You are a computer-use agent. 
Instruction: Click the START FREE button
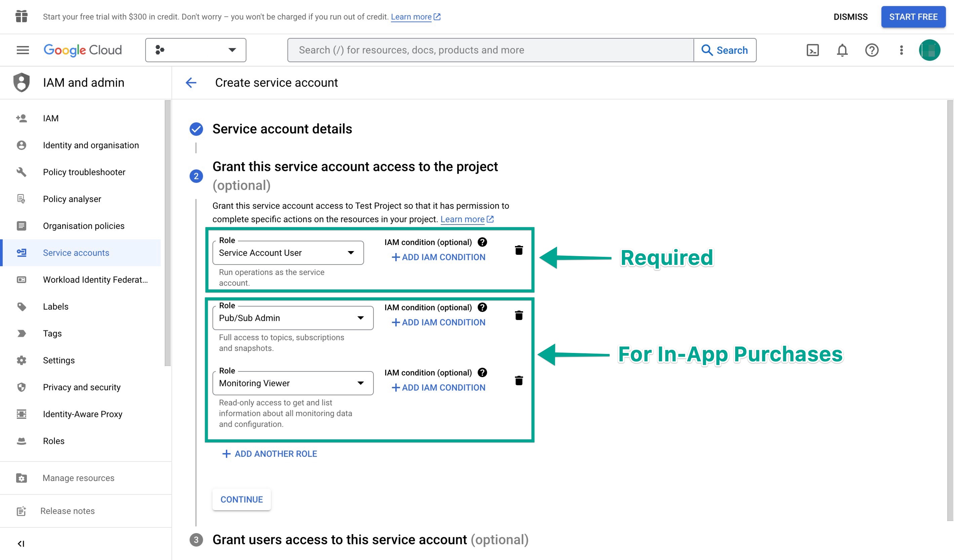pos(913,17)
